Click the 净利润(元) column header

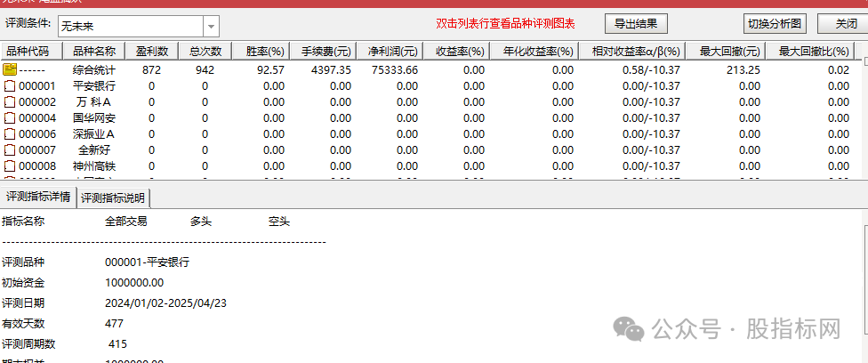pyautogui.click(x=392, y=52)
